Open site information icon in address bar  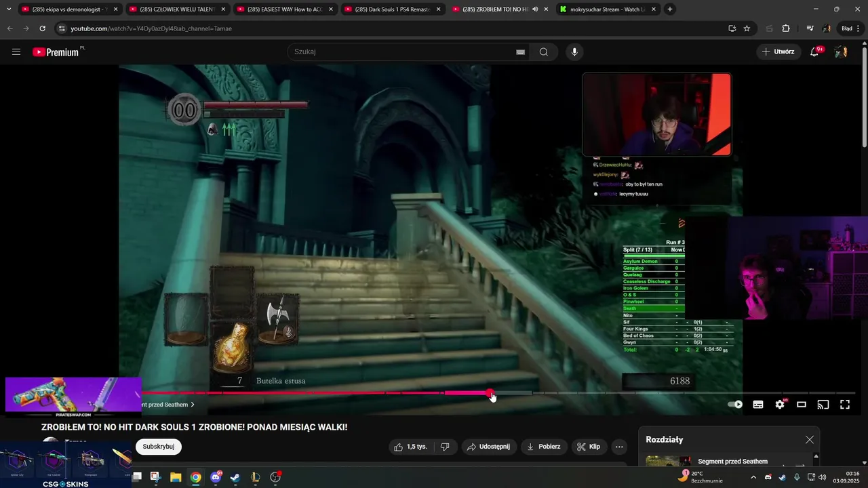pos(62,28)
